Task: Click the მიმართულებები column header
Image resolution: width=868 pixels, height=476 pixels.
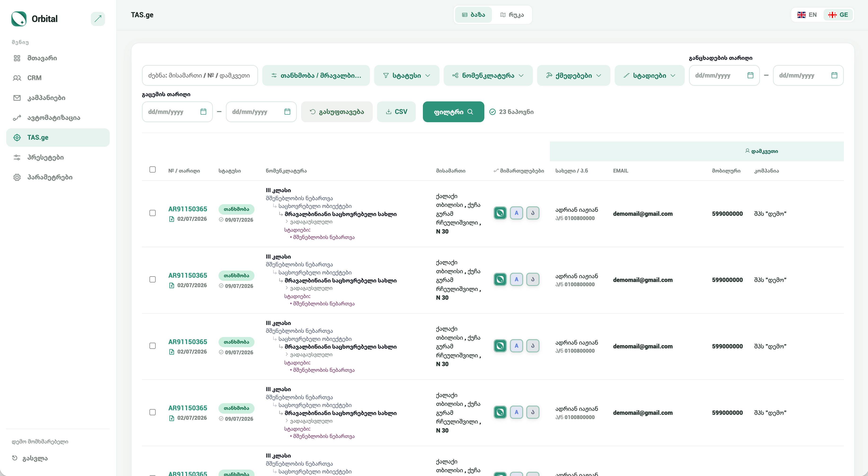Action: point(519,171)
